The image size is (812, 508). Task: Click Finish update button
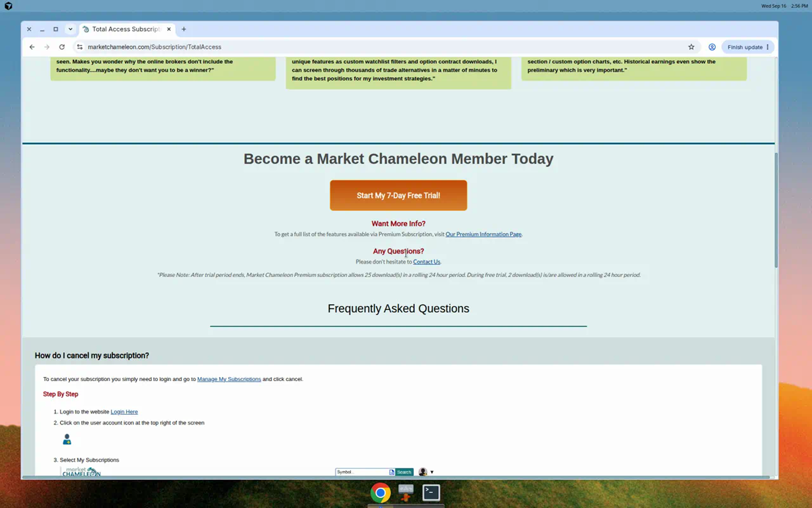[x=748, y=47]
